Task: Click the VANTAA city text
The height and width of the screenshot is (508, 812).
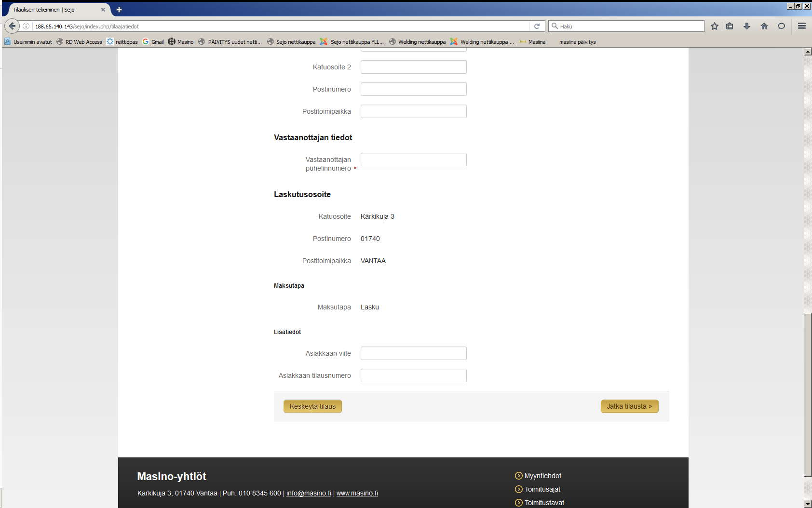Action: point(373,261)
